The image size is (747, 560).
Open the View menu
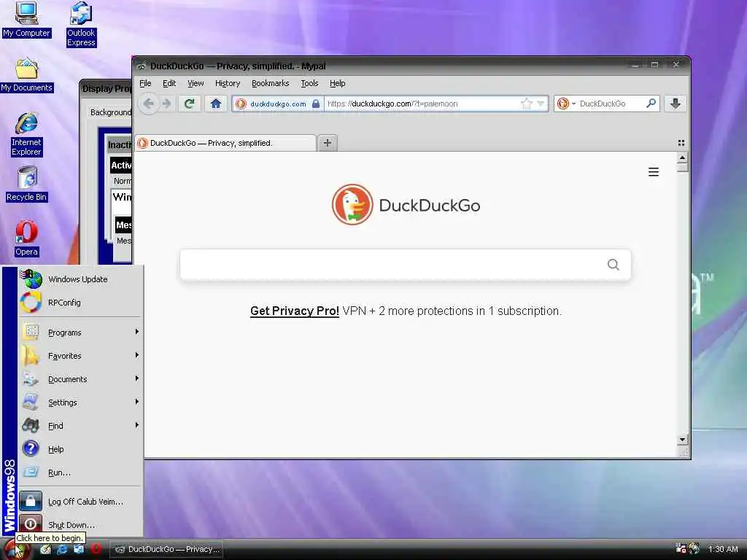tap(196, 83)
